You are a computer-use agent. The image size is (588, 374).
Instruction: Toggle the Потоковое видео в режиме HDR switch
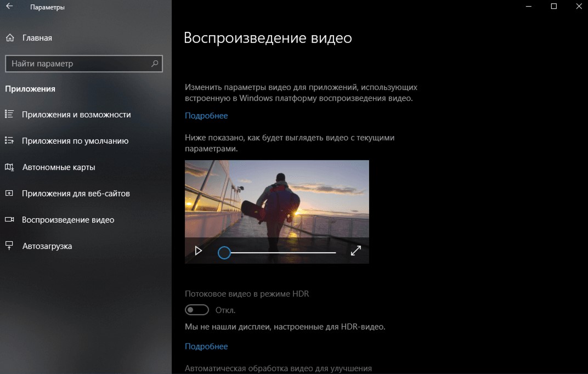(197, 310)
